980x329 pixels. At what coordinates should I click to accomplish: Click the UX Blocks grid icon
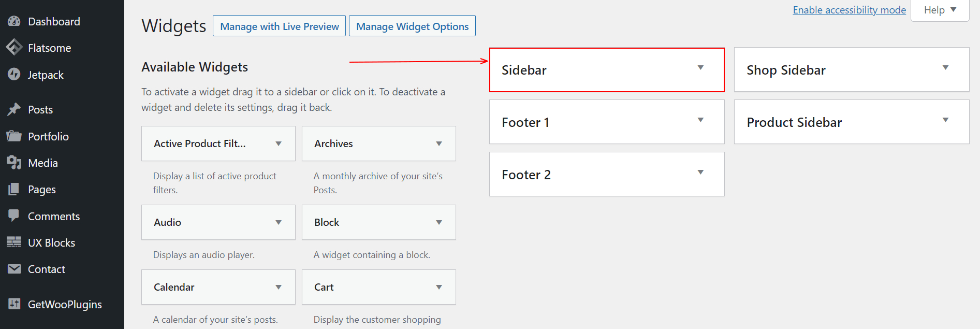14,242
